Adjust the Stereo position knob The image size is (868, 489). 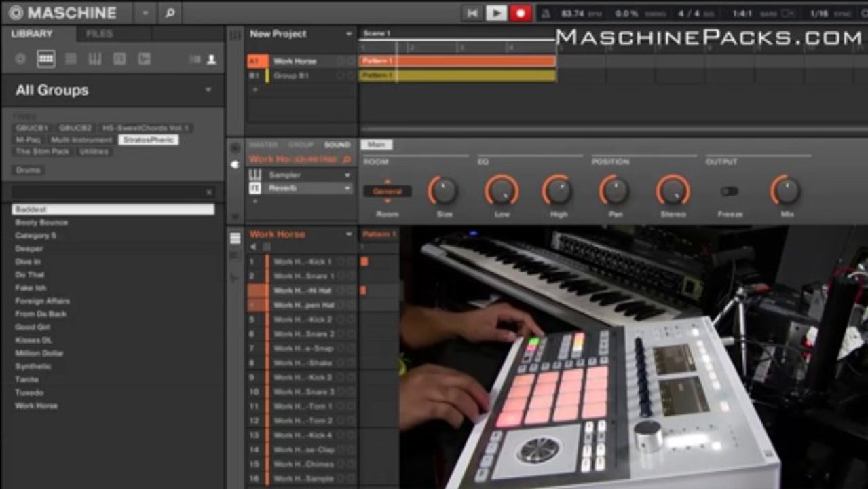[673, 191]
